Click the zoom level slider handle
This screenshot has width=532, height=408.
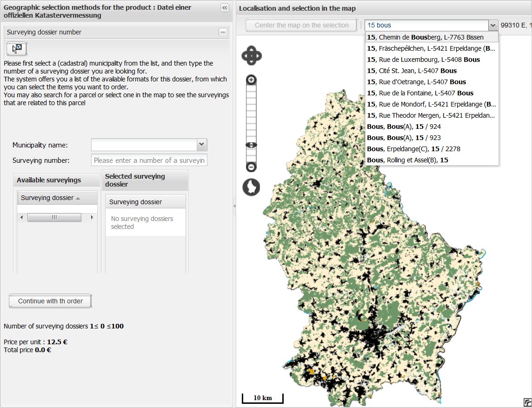[251, 145]
